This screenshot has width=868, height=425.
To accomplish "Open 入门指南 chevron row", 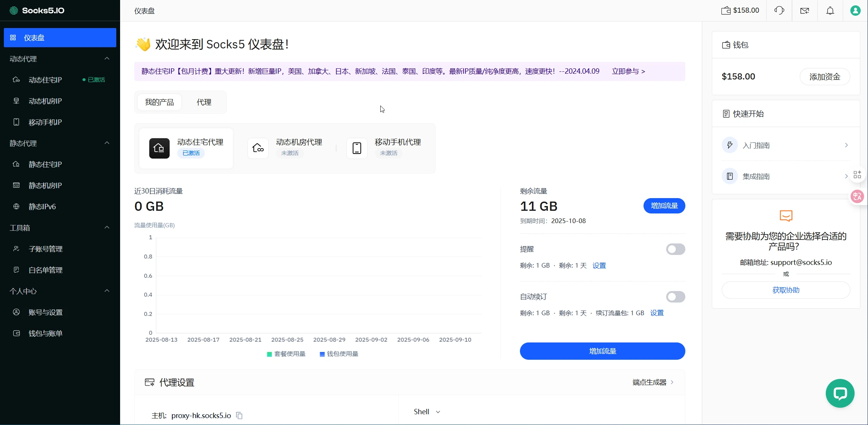I will pyautogui.click(x=786, y=145).
